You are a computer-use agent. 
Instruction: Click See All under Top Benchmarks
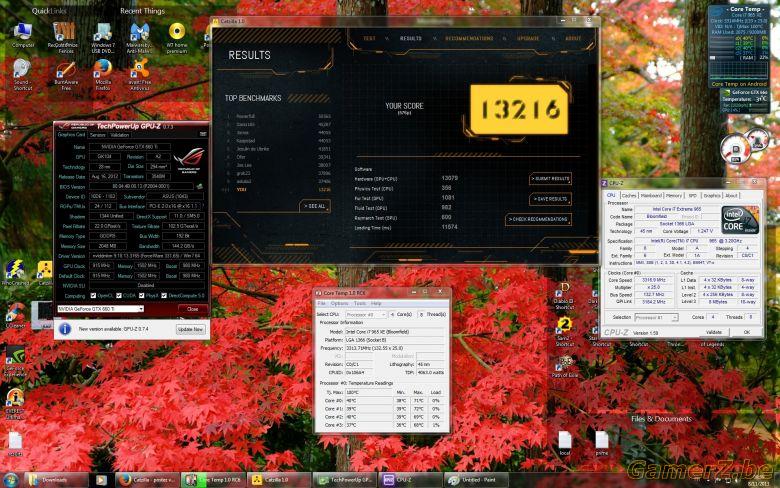tap(314, 206)
